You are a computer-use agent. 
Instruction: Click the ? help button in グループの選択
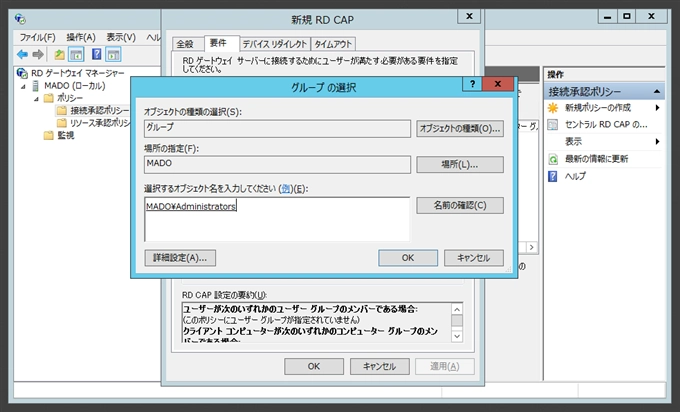click(472, 84)
